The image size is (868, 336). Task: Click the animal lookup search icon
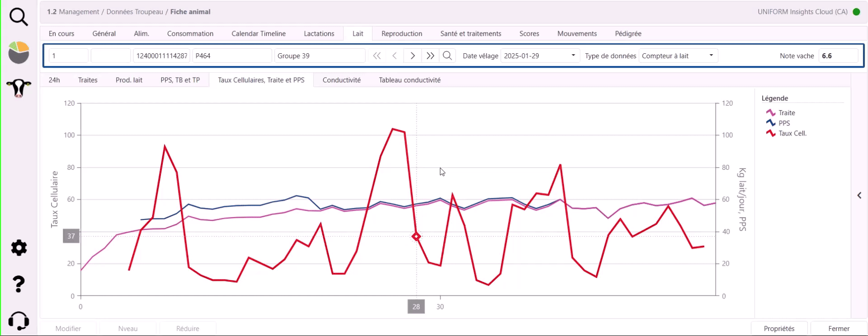pyautogui.click(x=447, y=56)
